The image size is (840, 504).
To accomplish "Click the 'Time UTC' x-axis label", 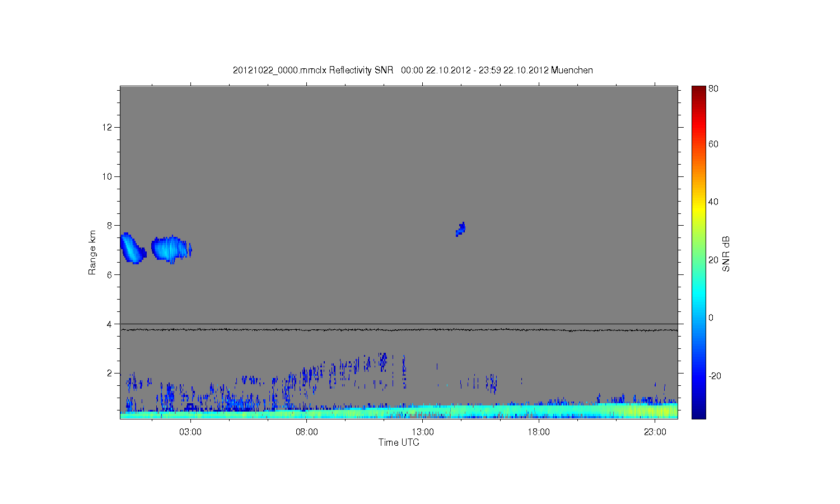I will 399,442.
